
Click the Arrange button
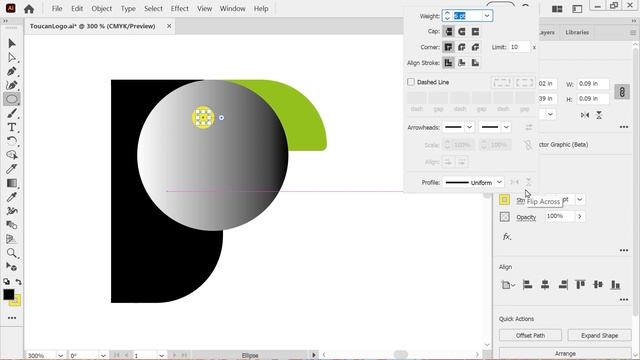[565, 353]
